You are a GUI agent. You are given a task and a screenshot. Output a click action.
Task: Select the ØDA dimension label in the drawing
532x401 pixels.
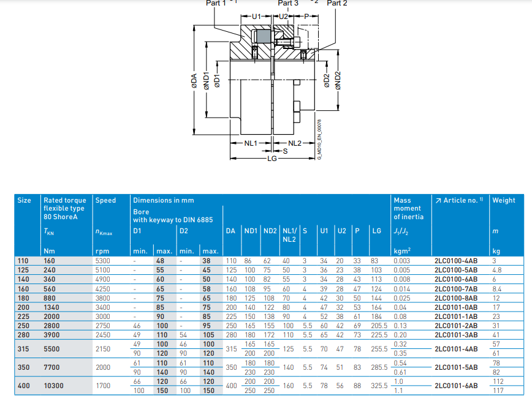194,85
